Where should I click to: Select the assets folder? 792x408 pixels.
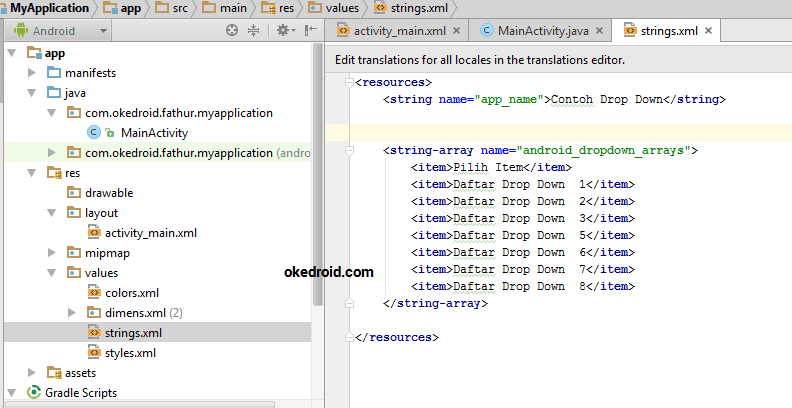click(x=80, y=373)
